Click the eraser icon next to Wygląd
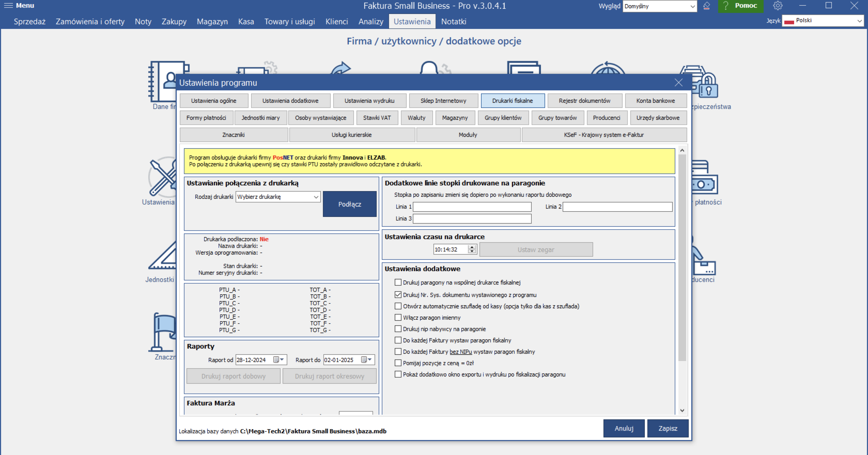The width and height of the screenshot is (868, 455). (706, 6)
